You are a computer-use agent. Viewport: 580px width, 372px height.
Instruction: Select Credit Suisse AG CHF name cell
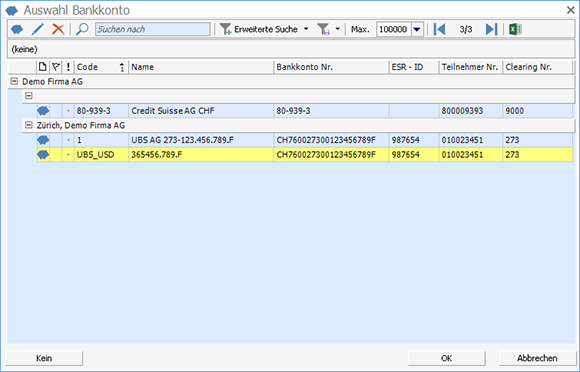pos(201,111)
